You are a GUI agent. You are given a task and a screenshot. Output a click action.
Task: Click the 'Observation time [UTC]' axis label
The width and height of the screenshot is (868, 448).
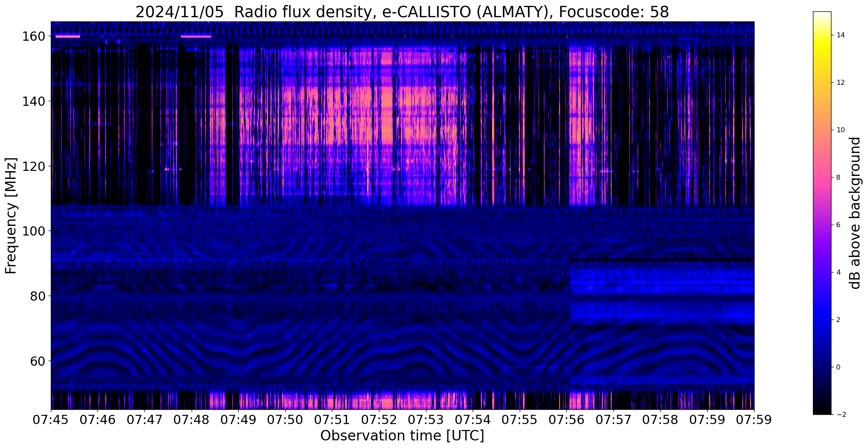point(402,436)
